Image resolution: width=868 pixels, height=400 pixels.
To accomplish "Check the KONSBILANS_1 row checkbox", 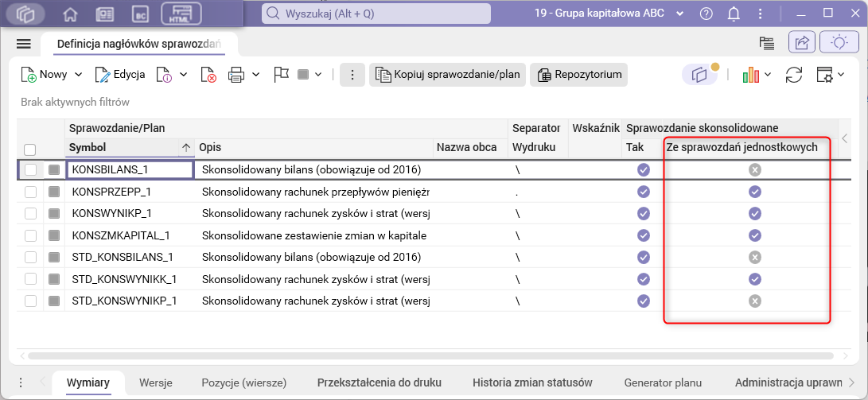I will 30,170.
